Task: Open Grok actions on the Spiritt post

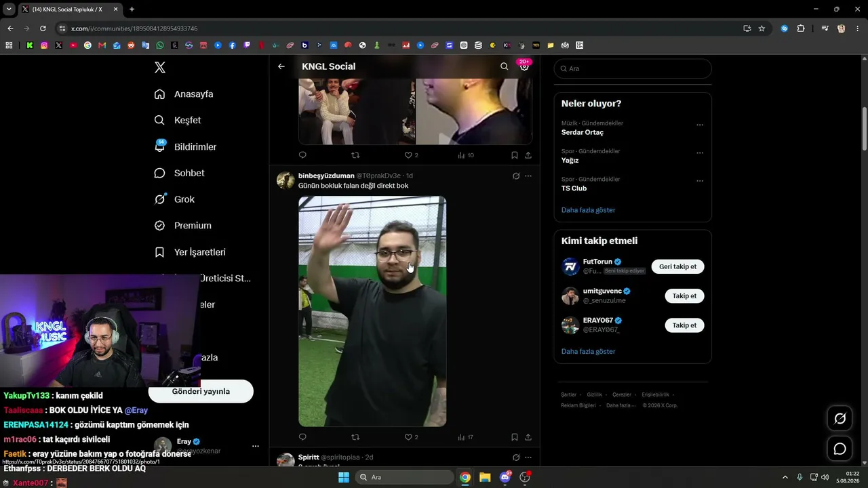Action: pos(516,457)
